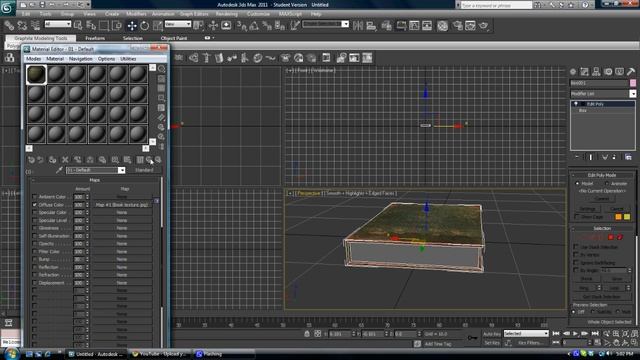The width and height of the screenshot is (640, 360).
Task: Click the Auto Key button
Action: coord(492,334)
